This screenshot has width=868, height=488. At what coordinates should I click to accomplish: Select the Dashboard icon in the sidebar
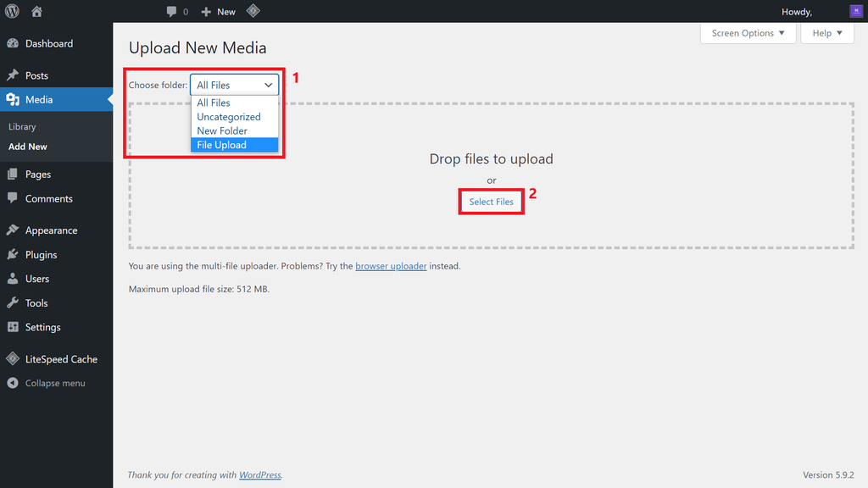coord(13,43)
